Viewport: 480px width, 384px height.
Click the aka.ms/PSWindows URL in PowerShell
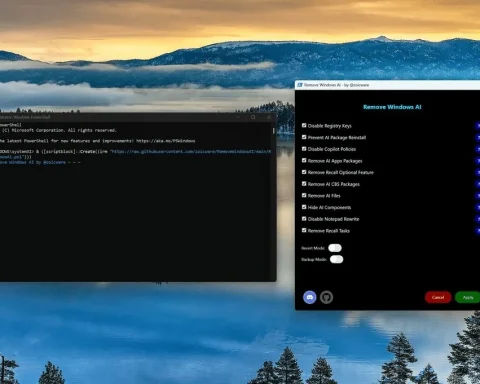click(x=166, y=141)
